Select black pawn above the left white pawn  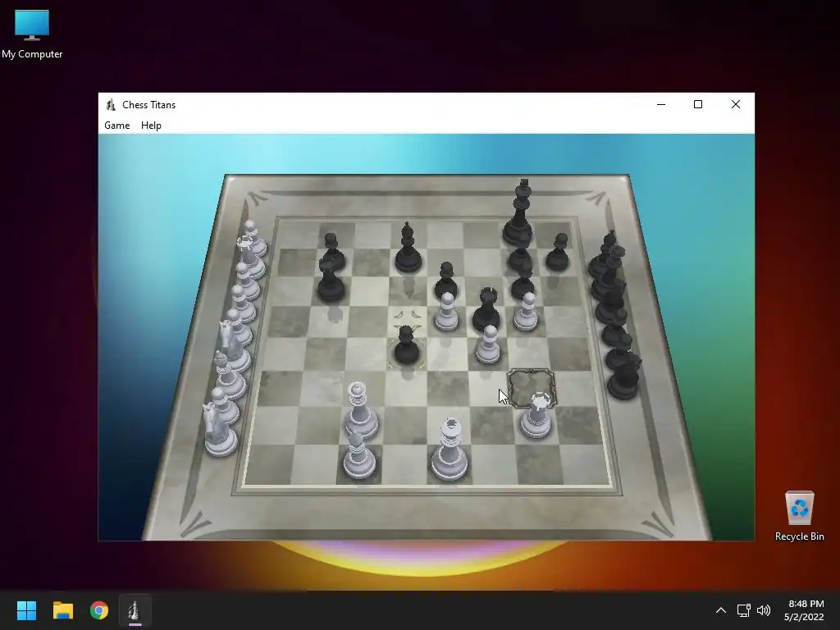click(x=445, y=281)
